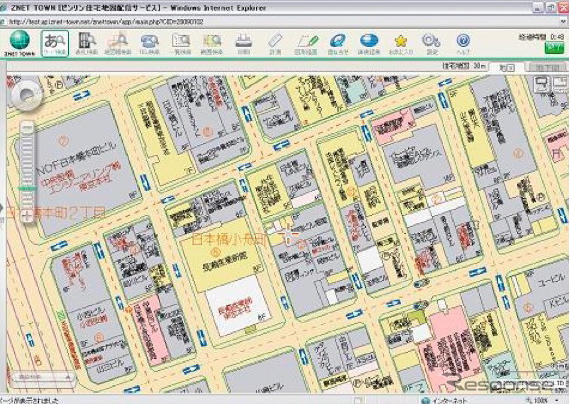Click the first monitor icon at map top-right
Viewport: 569px width, 404px height.
point(541,84)
